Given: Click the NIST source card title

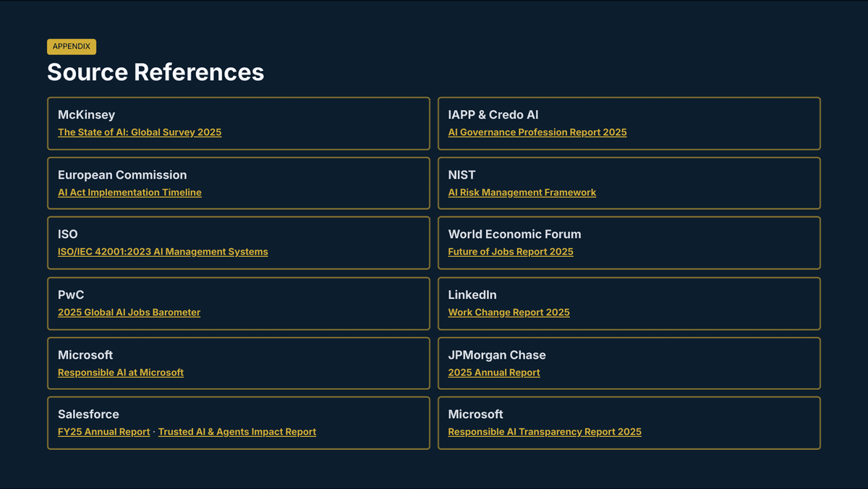Looking at the screenshot, I should point(461,175).
